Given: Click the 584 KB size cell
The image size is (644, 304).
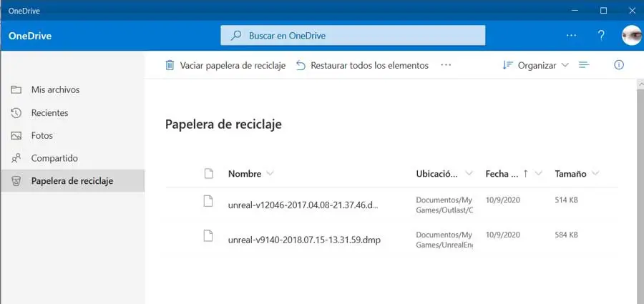Looking at the screenshot, I should coord(567,235).
